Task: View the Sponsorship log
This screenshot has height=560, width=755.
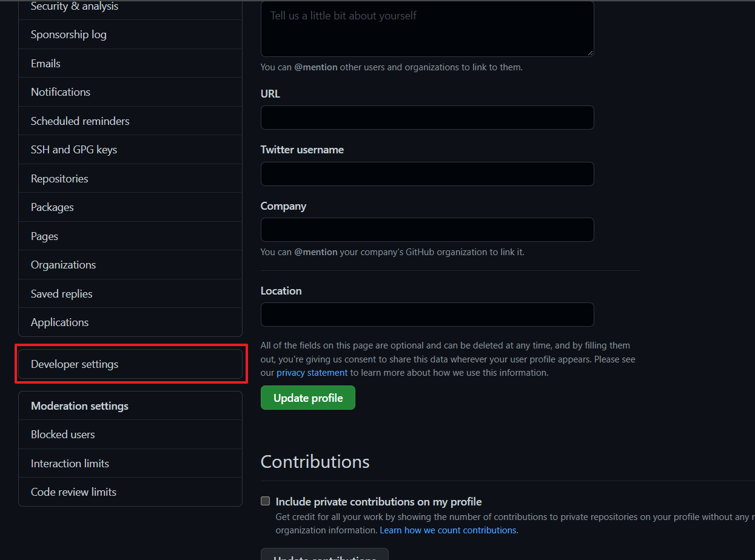Action: tap(68, 35)
